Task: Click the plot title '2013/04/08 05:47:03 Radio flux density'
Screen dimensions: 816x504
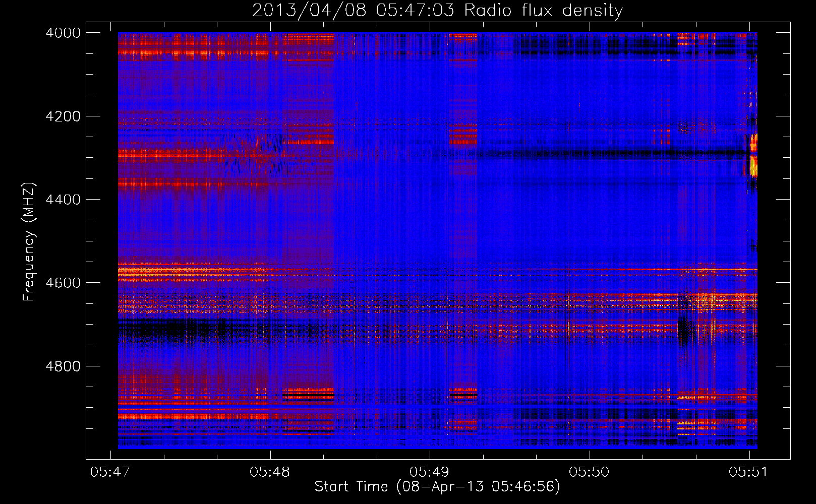Action: (437, 11)
